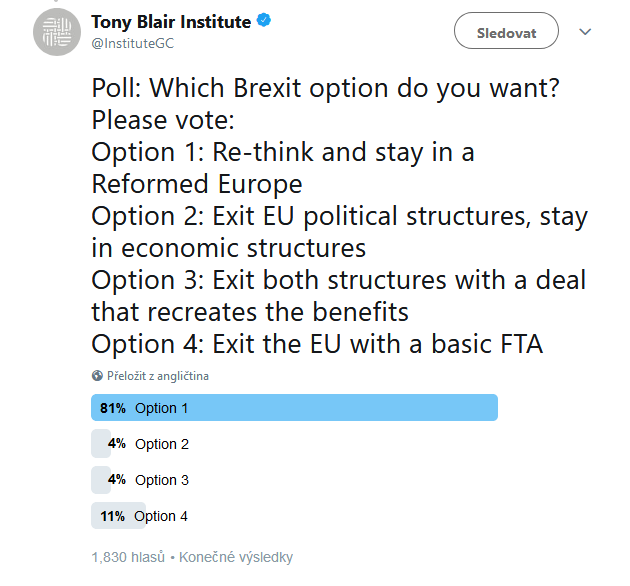Image resolution: width=630 pixels, height=586 pixels.
Task: Click the globe translate icon
Action: [x=97, y=375]
